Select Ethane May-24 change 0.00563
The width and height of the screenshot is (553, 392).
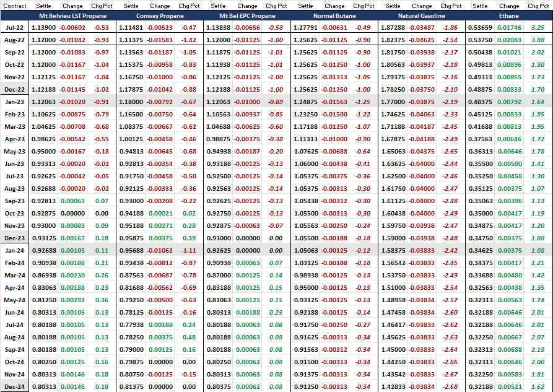pyautogui.click(x=509, y=300)
